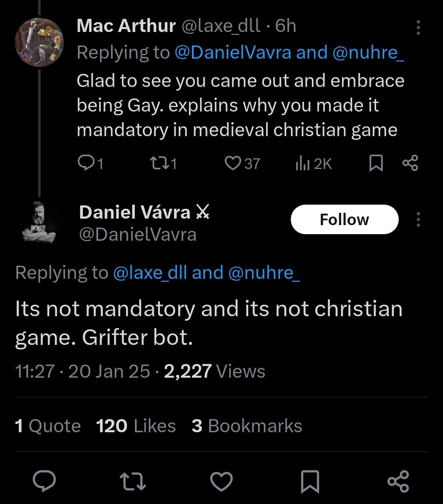Viewport: 443px width, 504px height.
Task: Open @laxe_dll mention in Vávra's reply line
Action: (x=151, y=273)
